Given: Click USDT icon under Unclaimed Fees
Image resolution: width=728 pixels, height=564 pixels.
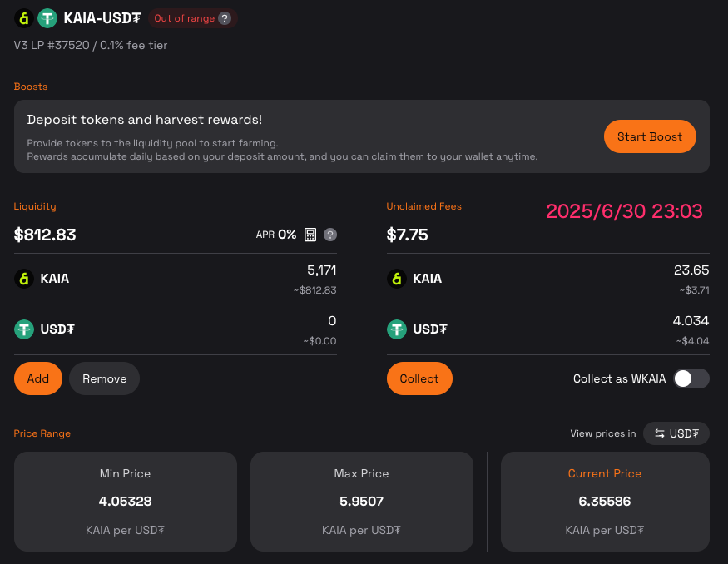Looking at the screenshot, I should click(397, 329).
